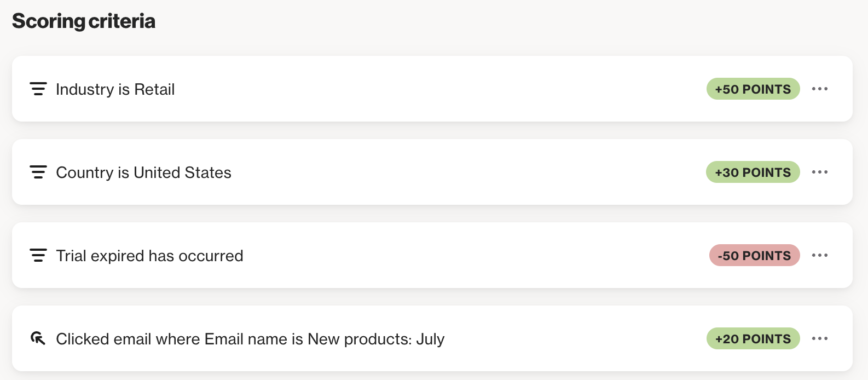Click the filter icon beside Industry is Retail
868x380 pixels.
click(x=38, y=89)
